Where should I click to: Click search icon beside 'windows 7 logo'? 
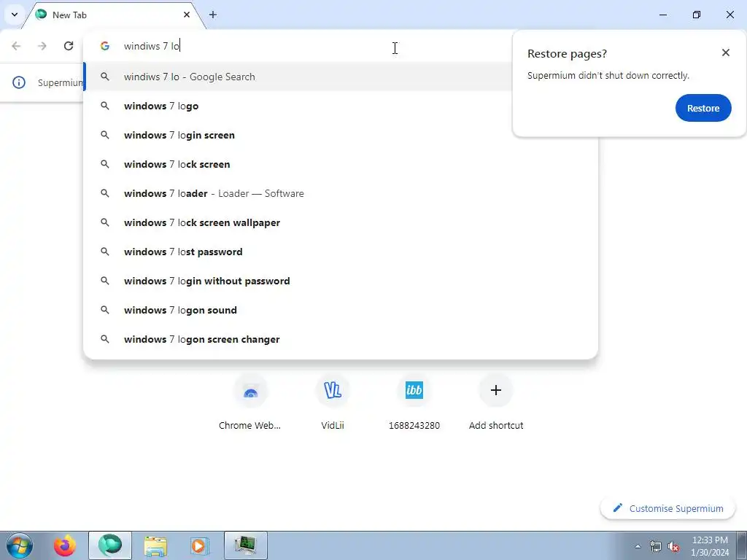[x=105, y=106]
